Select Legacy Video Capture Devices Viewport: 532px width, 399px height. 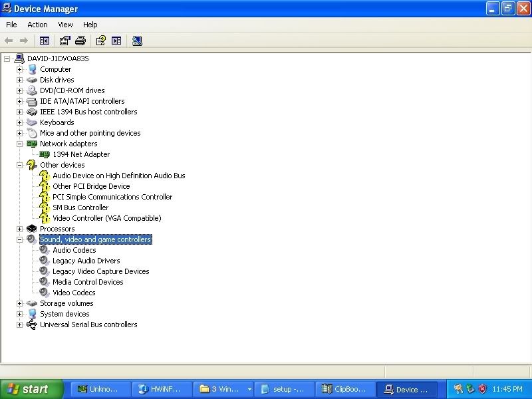(x=101, y=271)
